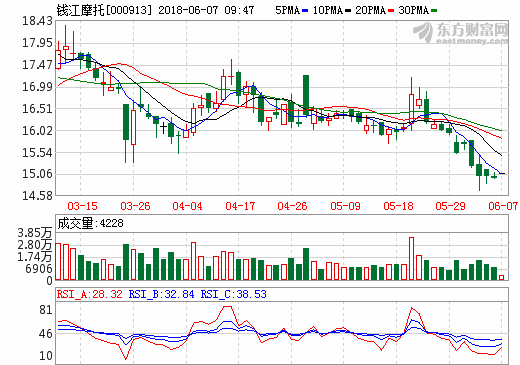Click the RSI_C:38.53 indicator label
520x365 pixels.
click(x=233, y=294)
